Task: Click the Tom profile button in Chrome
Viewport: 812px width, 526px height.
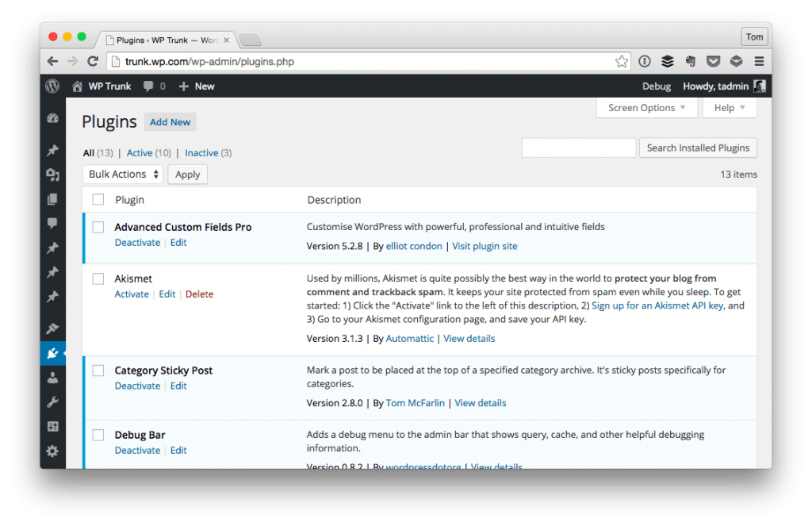Action: (754, 36)
